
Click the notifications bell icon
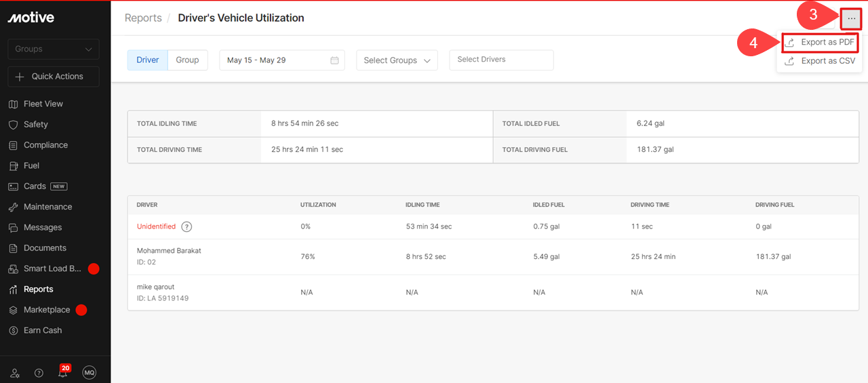tap(62, 372)
